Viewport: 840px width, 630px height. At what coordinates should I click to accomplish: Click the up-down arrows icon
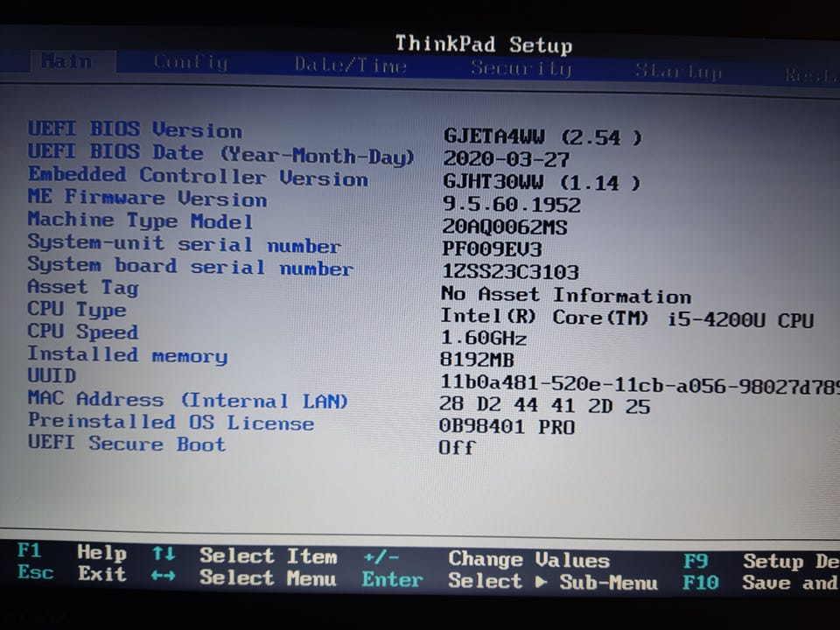(x=164, y=553)
